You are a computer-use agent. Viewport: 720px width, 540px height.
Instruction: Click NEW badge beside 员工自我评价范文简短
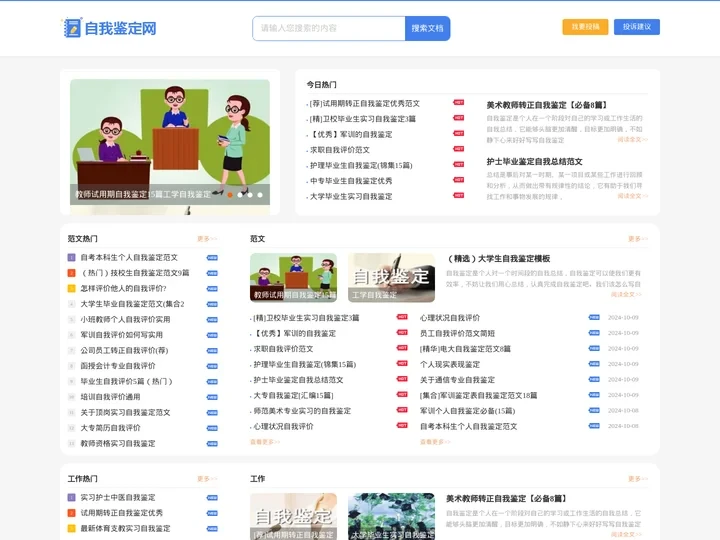[594, 332]
